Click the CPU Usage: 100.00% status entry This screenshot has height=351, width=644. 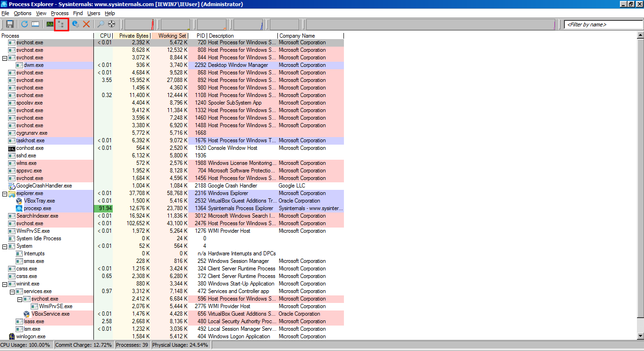(x=26, y=345)
